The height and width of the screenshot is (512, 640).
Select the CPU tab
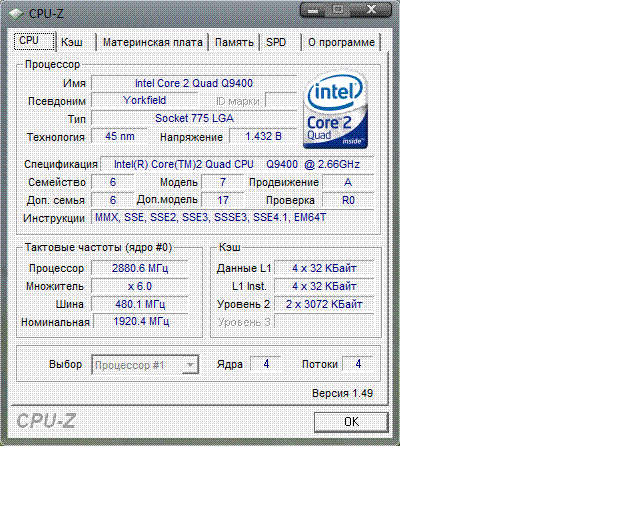[x=34, y=41]
